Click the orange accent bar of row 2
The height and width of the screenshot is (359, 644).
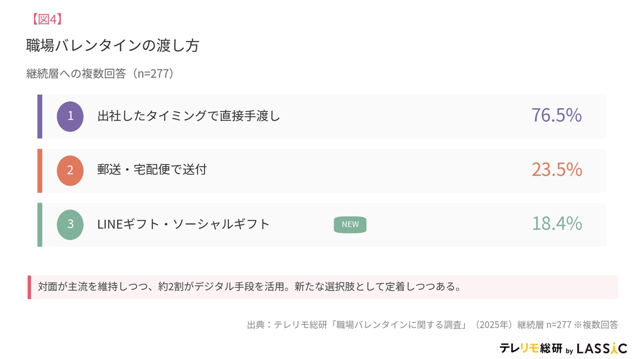point(40,171)
